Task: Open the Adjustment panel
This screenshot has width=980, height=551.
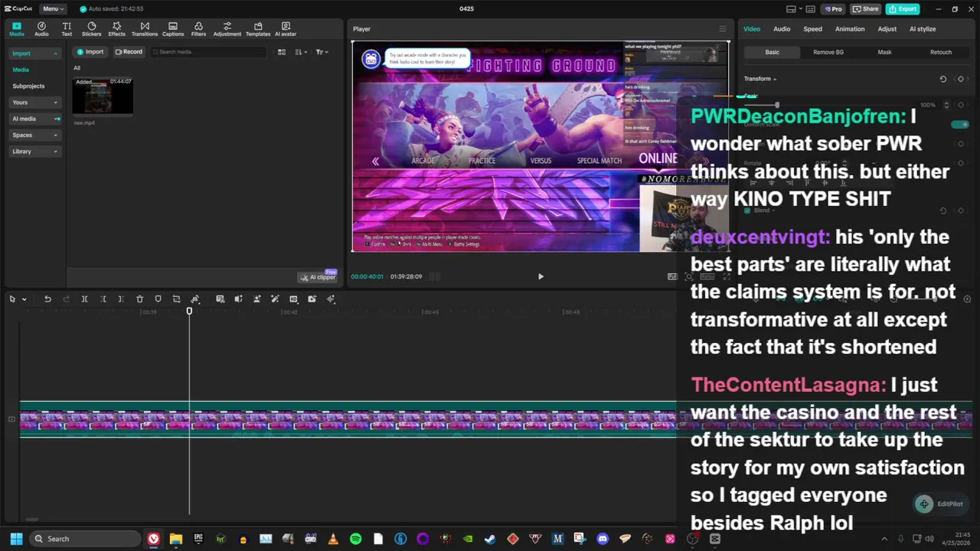Action: click(x=227, y=29)
